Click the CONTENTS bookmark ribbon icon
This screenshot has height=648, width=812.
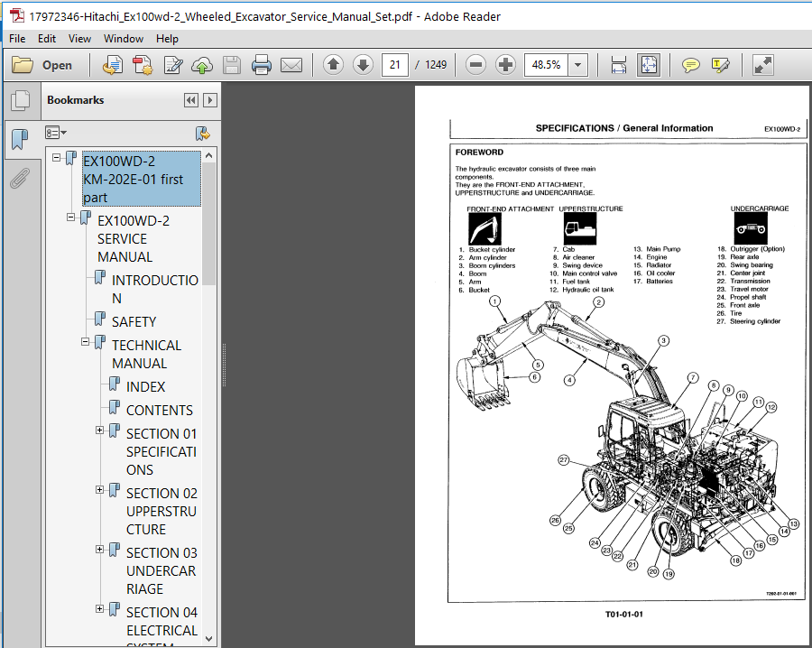(115, 408)
